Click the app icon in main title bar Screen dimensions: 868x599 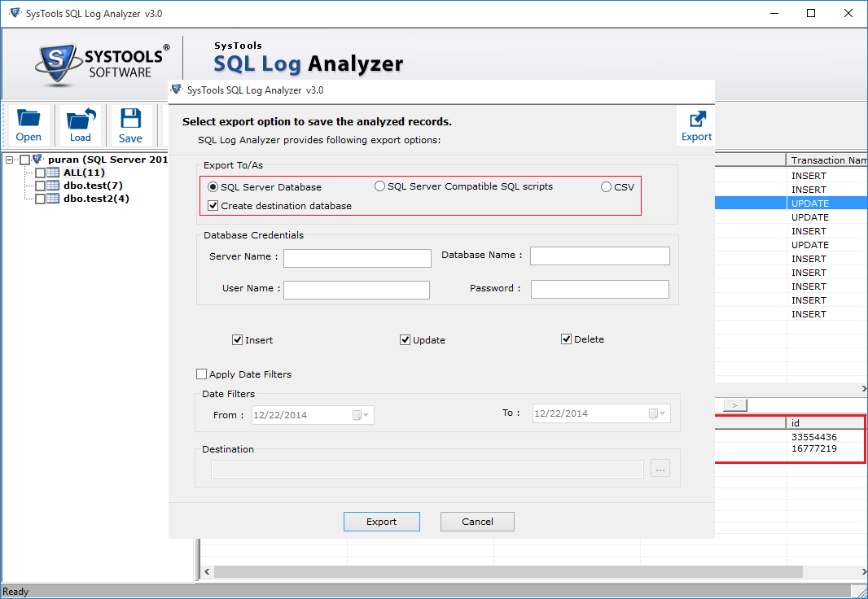[x=15, y=13]
